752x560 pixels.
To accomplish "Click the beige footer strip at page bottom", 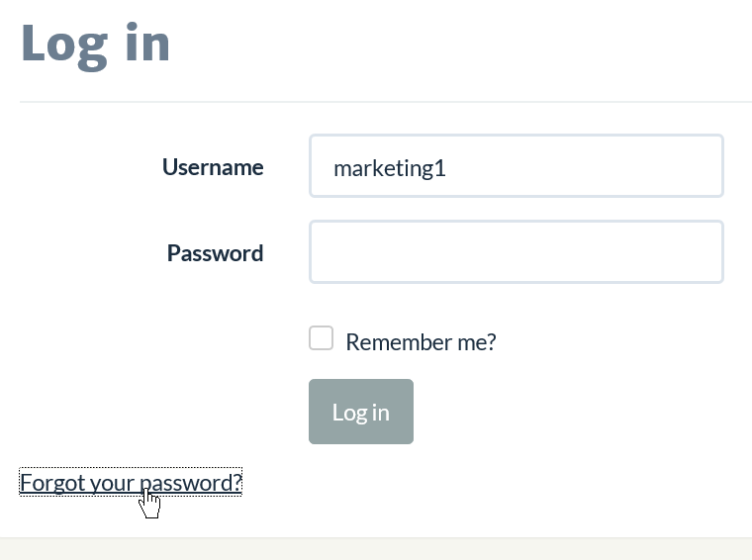I will coord(376,549).
